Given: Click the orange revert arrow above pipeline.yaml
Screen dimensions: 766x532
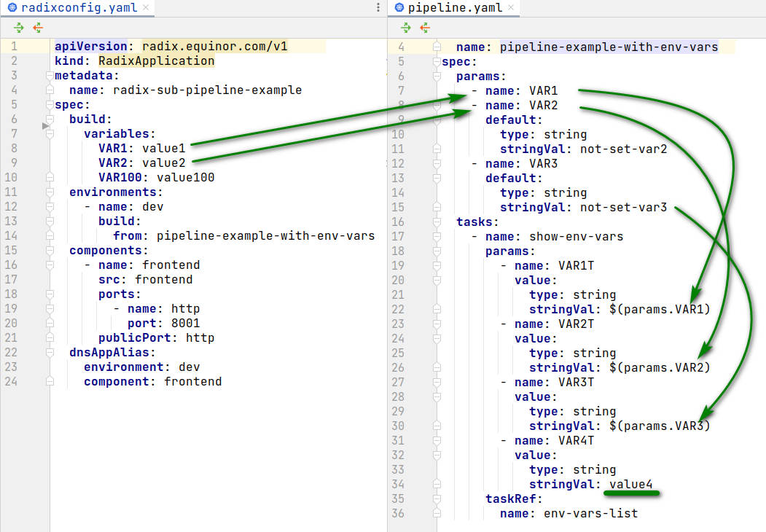Looking at the screenshot, I should [x=423, y=28].
